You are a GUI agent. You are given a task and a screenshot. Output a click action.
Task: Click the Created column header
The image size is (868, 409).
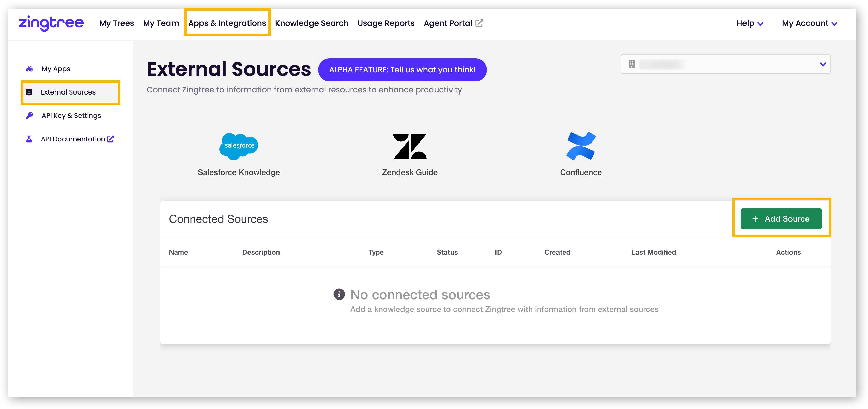[x=557, y=252]
